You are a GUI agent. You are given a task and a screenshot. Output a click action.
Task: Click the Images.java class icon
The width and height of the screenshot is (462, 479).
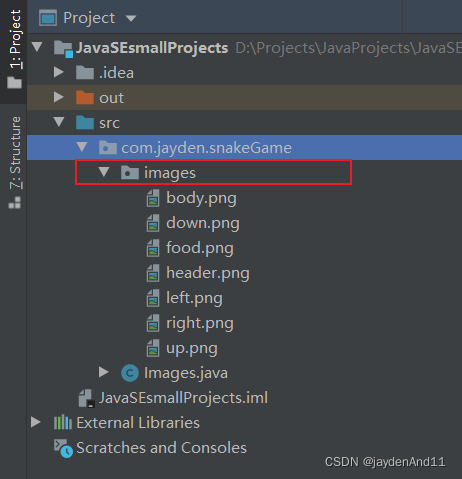130,373
